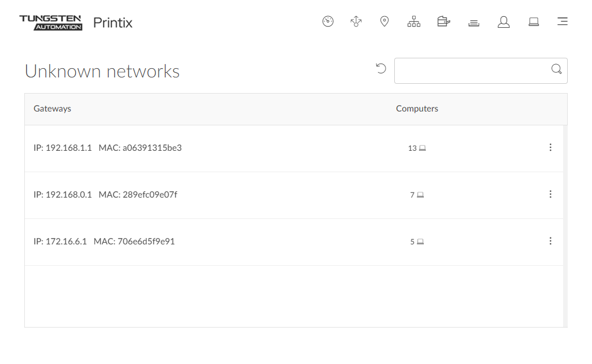Open the Printers icon in toolbar
The image size is (592, 364).
coord(443,21)
